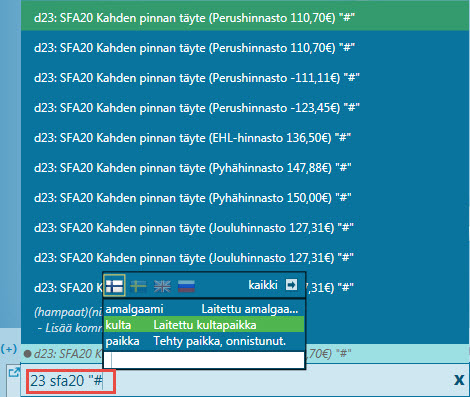Select the Pyhähinnasto 147,88€ suggestion
Image resolution: width=470 pixels, height=397 pixels.
tap(245, 168)
